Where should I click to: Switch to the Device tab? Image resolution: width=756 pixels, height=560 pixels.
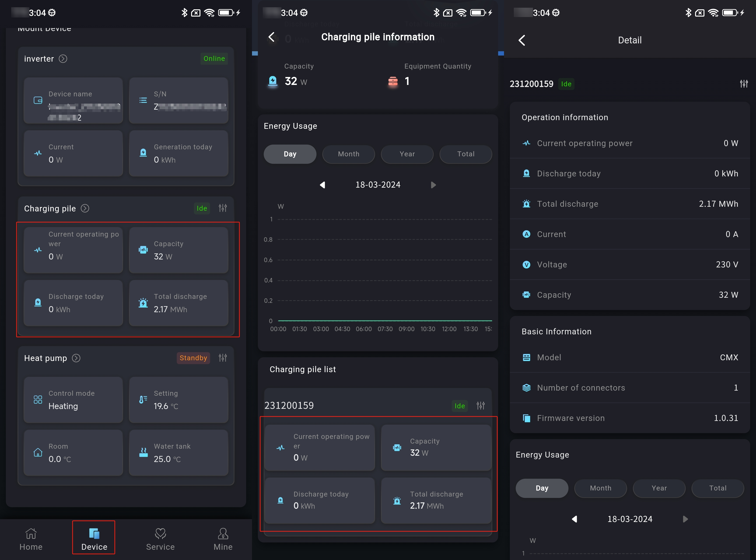94,539
